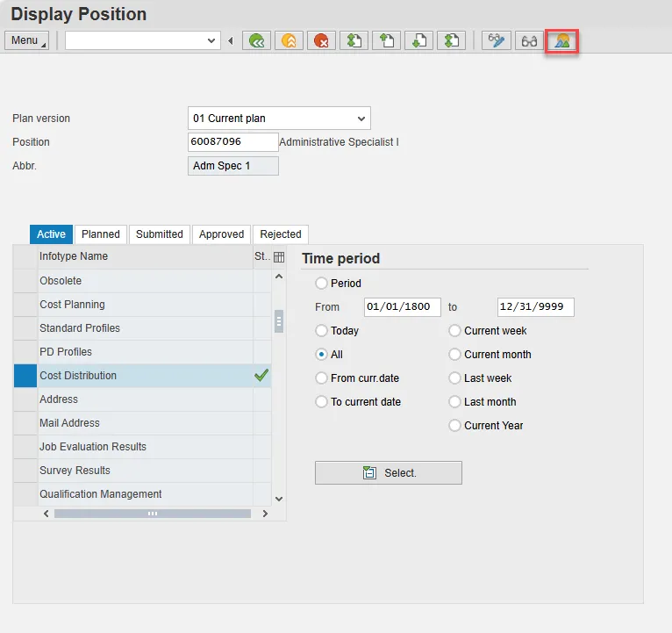Select the Current month radio button
The image size is (672, 633).
tap(454, 354)
